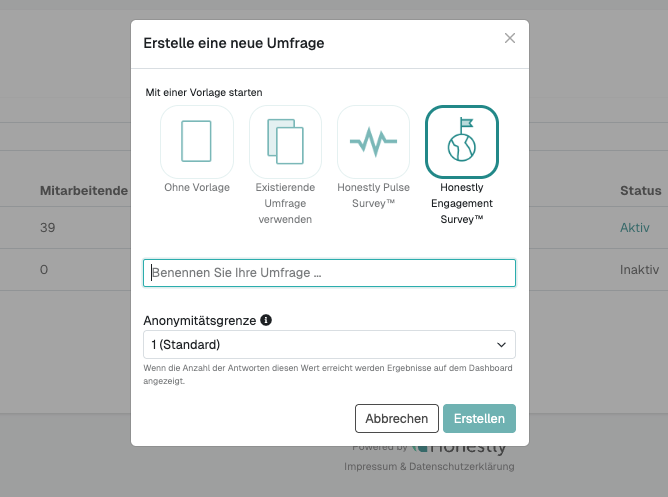Select the Honestly Engagement Survey globe icon

pos(461,141)
